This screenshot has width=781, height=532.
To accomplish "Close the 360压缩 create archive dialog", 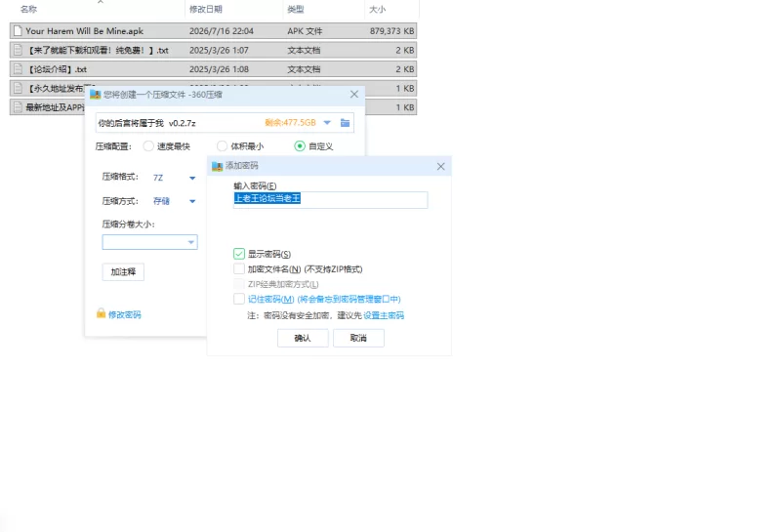I will (x=354, y=94).
